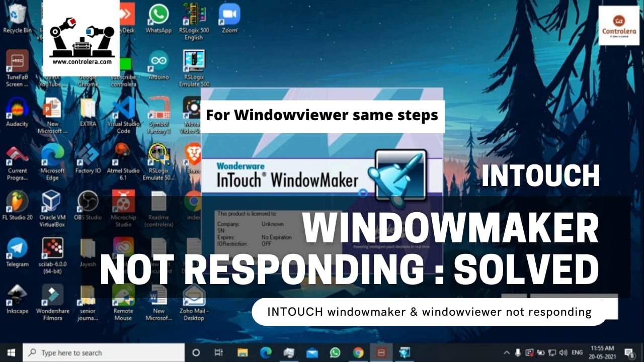Open the Telegram desktop shortcut
Viewport: 644px width, 362px height.
[17, 252]
